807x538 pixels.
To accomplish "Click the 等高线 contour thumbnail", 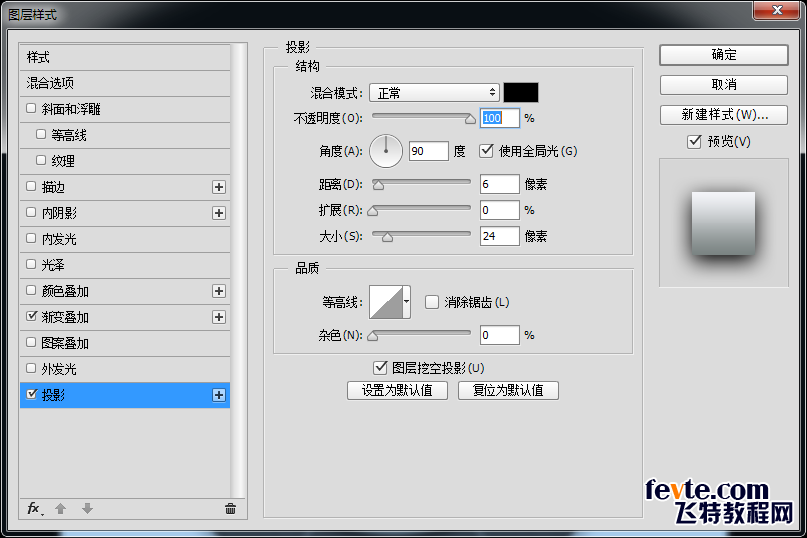I will 386,302.
